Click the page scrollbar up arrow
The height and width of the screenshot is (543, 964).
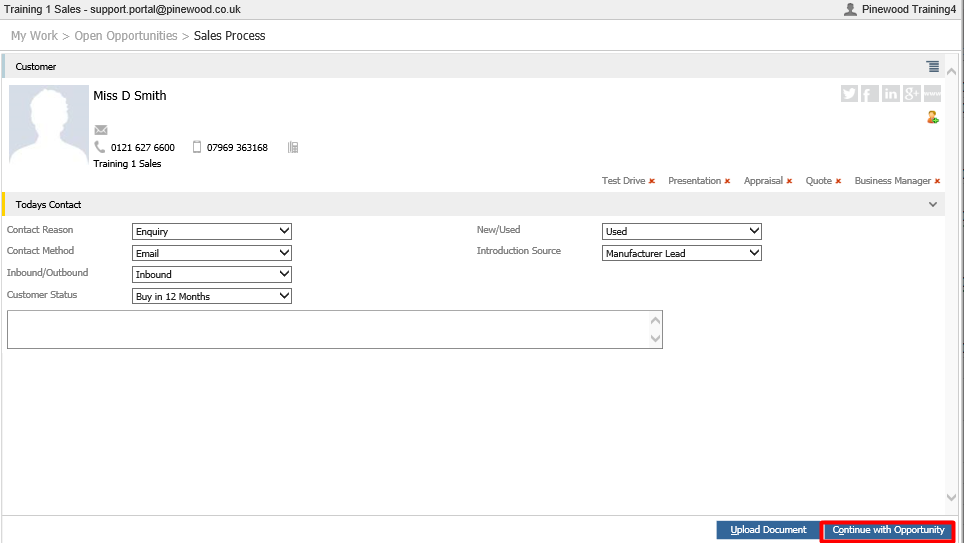(x=952, y=71)
